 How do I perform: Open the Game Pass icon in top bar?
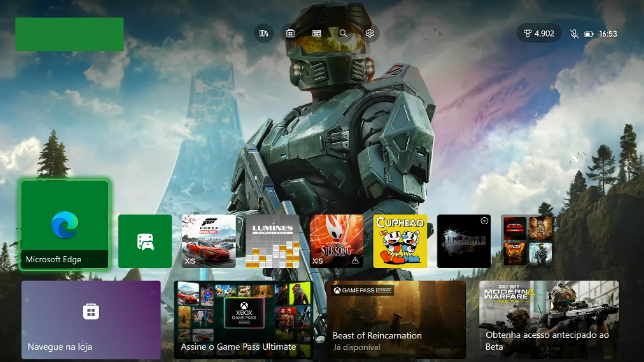tap(317, 33)
